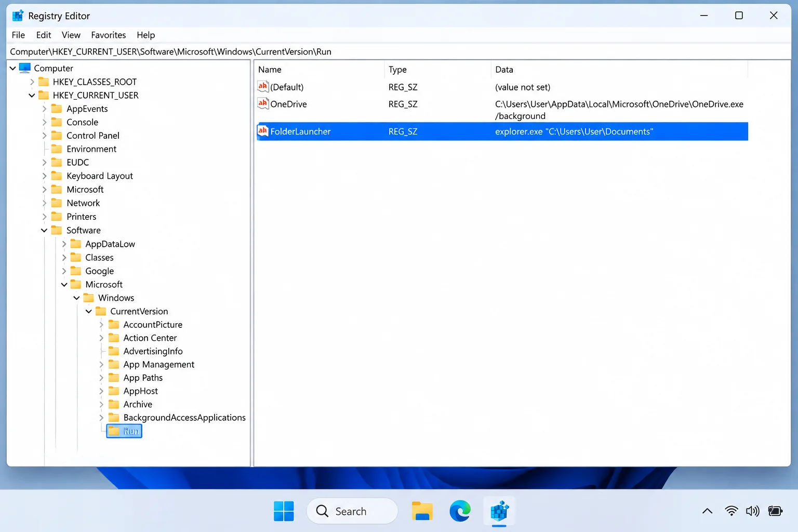Click the registry path address bar
Viewport: 798px width, 532px height.
click(x=399, y=51)
